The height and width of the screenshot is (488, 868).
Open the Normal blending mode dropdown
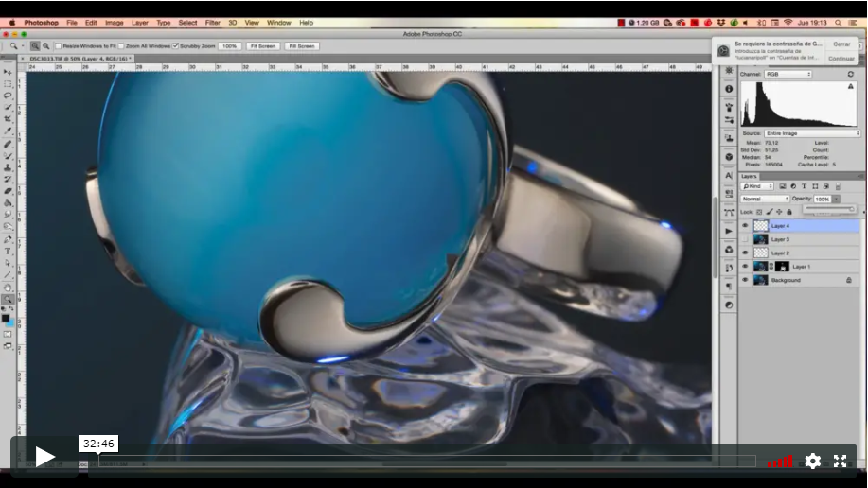coord(765,200)
